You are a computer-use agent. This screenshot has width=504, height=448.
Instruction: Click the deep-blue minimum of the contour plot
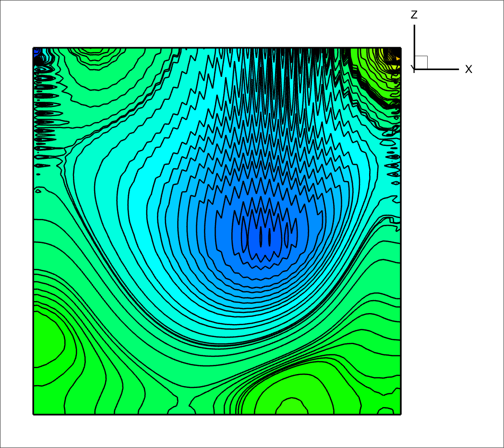[264, 237]
